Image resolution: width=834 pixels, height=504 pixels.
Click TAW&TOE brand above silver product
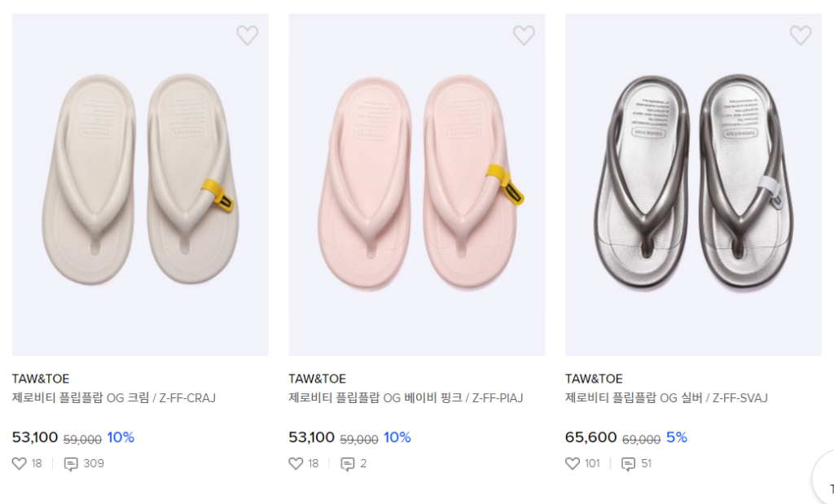(x=594, y=379)
